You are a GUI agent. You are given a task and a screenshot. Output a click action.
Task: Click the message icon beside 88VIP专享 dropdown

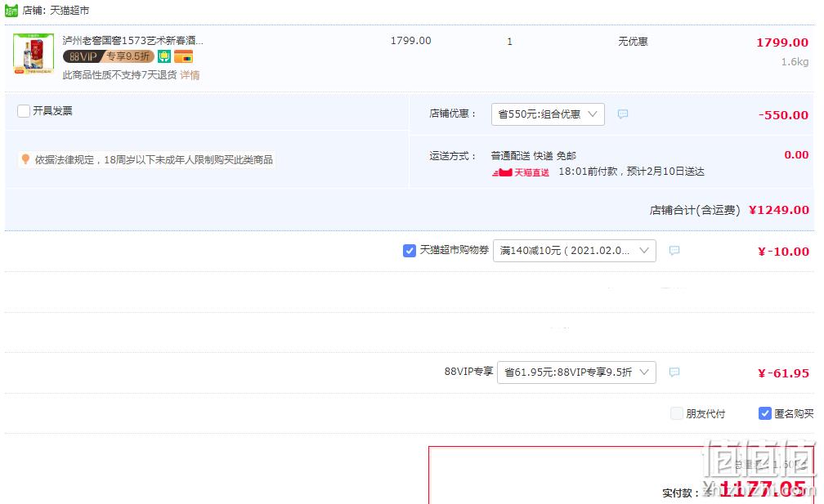coord(674,372)
